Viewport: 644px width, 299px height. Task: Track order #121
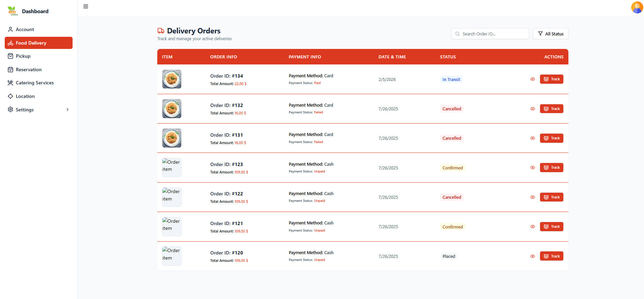pos(552,227)
